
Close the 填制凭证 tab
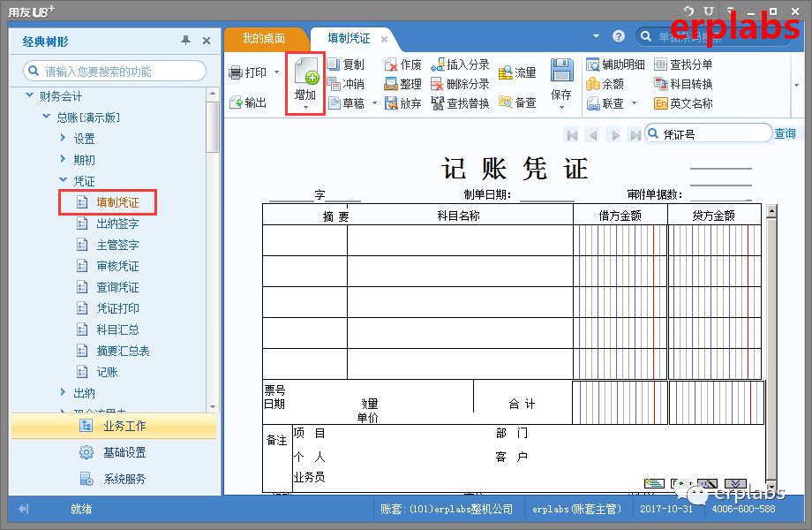coord(384,39)
